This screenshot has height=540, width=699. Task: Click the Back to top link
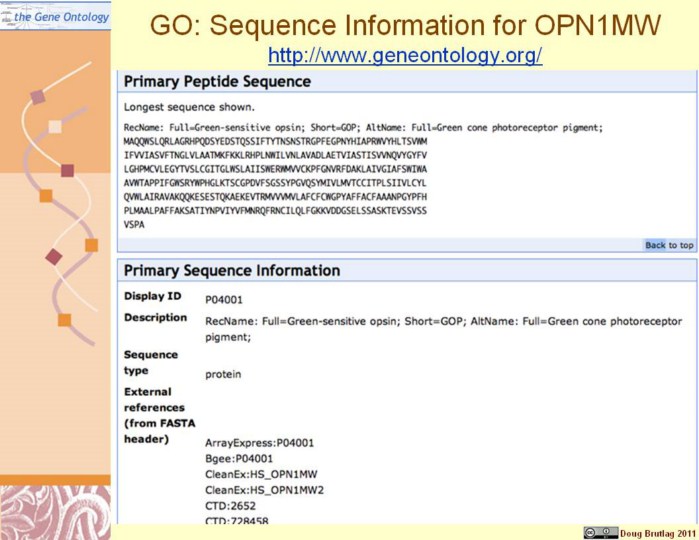click(668, 245)
